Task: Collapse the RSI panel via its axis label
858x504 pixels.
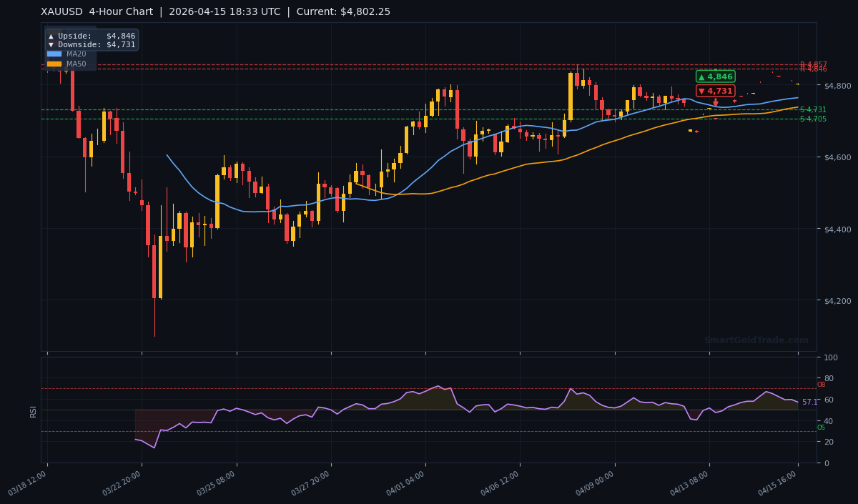Action: pyautogui.click(x=34, y=411)
